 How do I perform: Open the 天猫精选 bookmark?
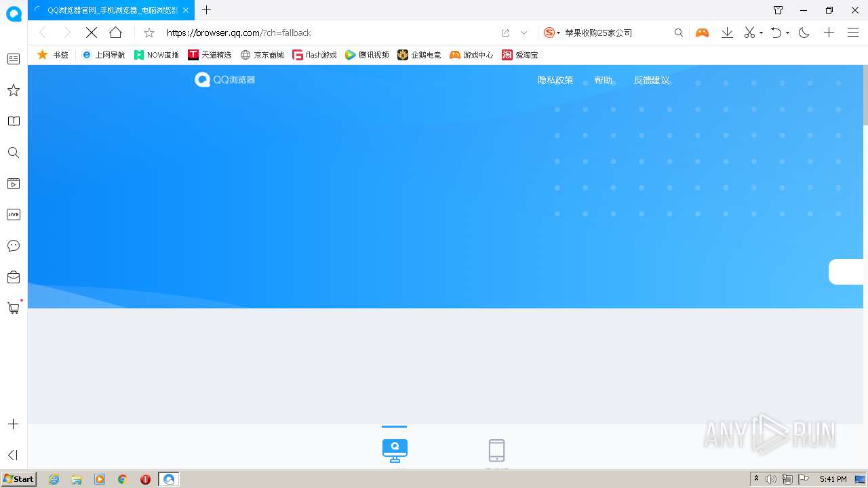(210, 55)
